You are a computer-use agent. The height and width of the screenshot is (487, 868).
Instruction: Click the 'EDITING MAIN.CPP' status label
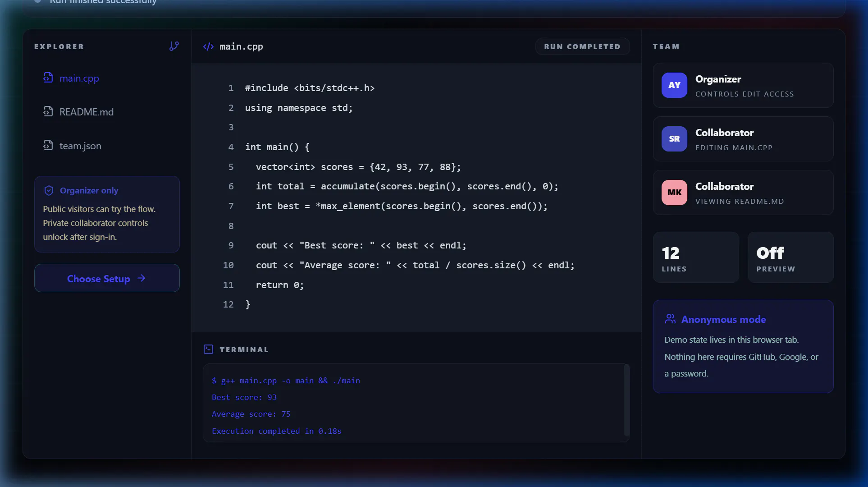point(734,147)
